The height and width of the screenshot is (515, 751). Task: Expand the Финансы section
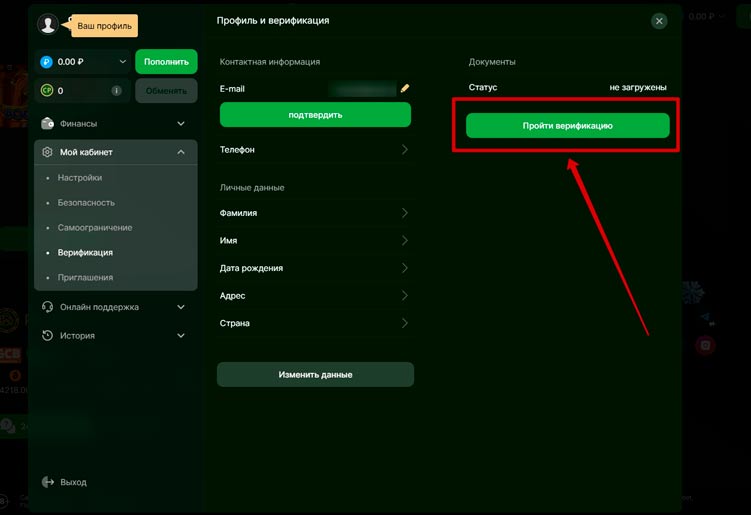(181, 124)
